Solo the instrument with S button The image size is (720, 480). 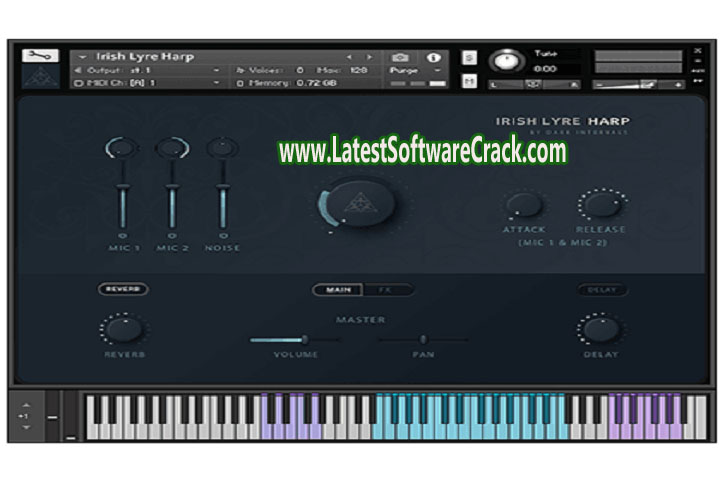470,57
